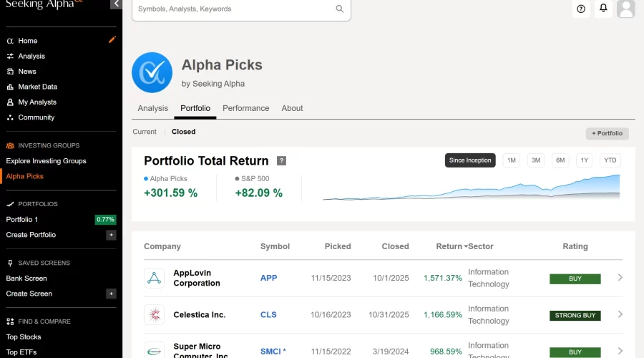Open Explore Investing Groups
The height and width of the screenshot is (358, 644).
(46, 161)
